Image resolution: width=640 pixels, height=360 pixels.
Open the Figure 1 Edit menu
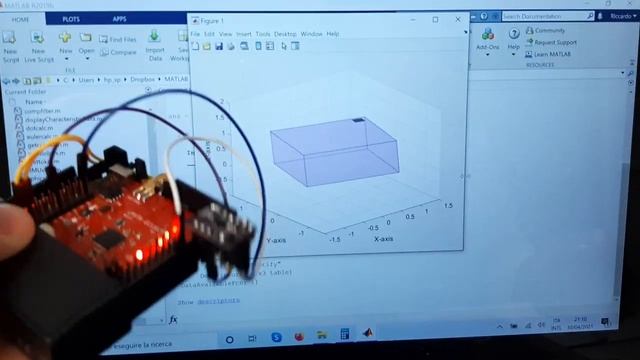click(x=209, y=34)
